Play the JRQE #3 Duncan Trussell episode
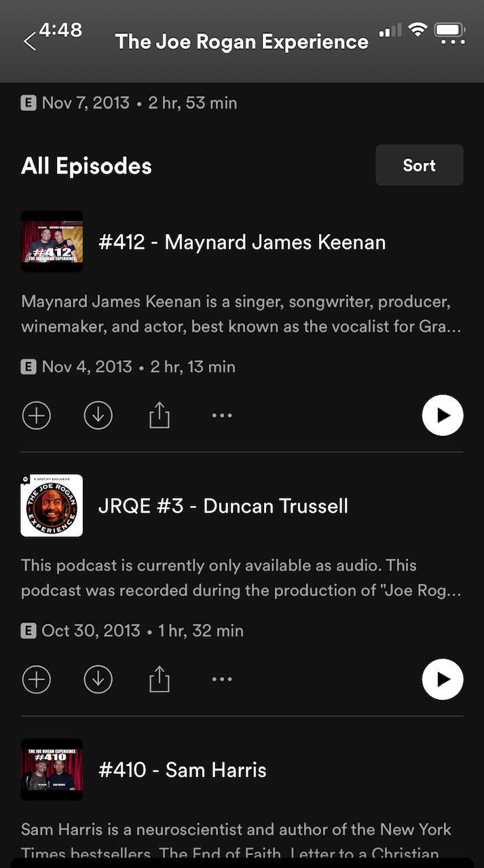484x868 pixels. coord(443,679)
